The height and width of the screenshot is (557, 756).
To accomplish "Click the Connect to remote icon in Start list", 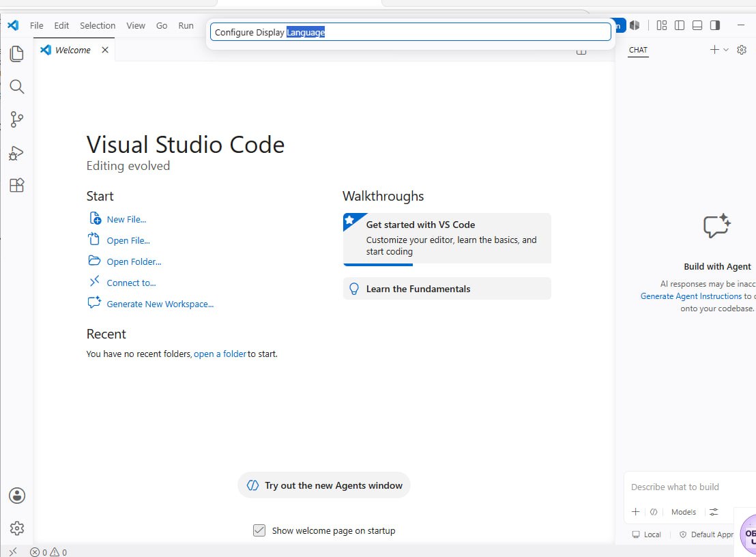I will click(94, 281).
